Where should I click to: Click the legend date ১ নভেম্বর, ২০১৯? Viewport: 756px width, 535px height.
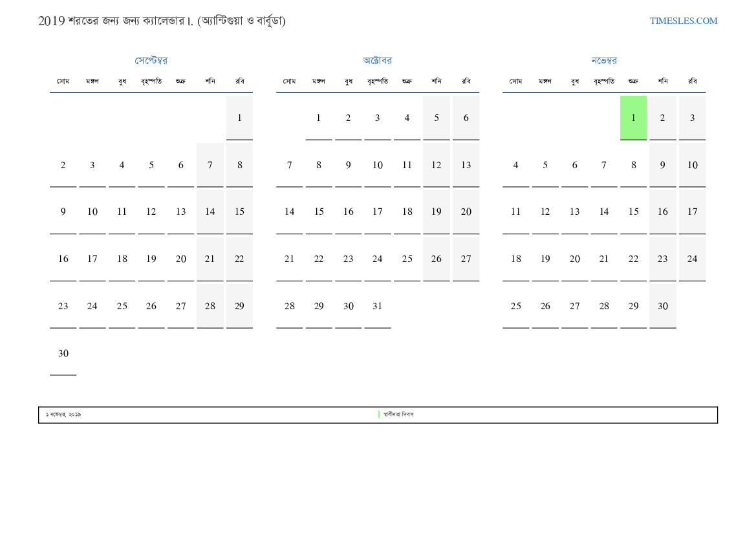(63, 414)
